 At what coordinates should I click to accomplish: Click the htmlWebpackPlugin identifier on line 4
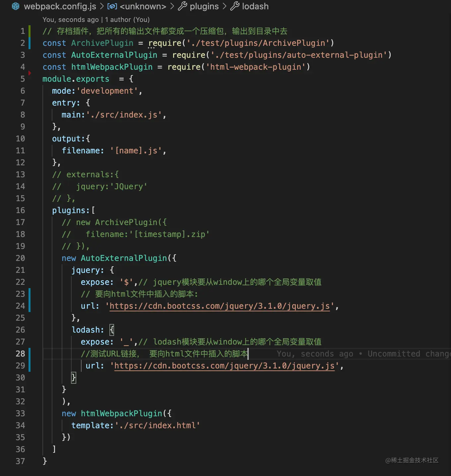coord(112,67)
